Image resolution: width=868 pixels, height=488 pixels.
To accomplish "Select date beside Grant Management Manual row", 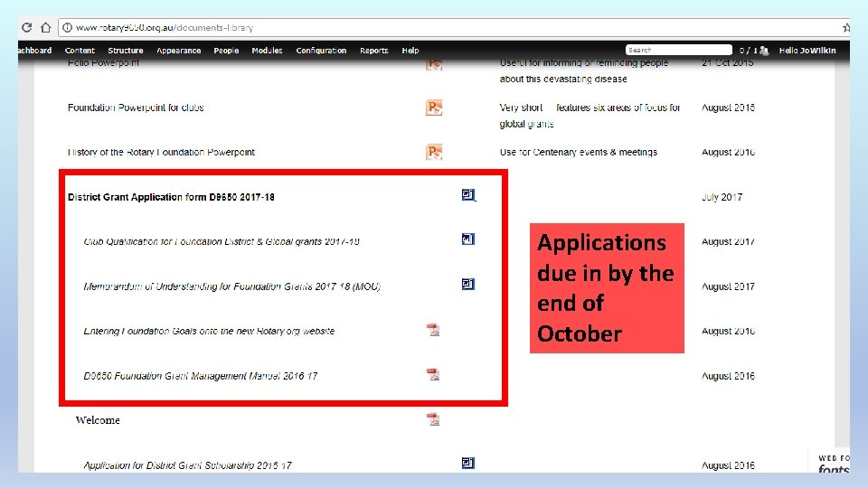I will pyautogui.click(x=728, y=376).
